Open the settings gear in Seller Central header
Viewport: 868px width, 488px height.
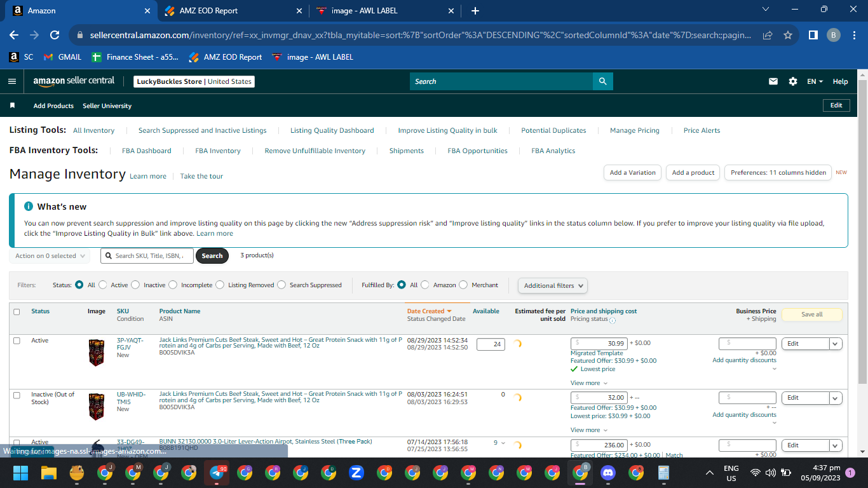(x=793, y=81)
